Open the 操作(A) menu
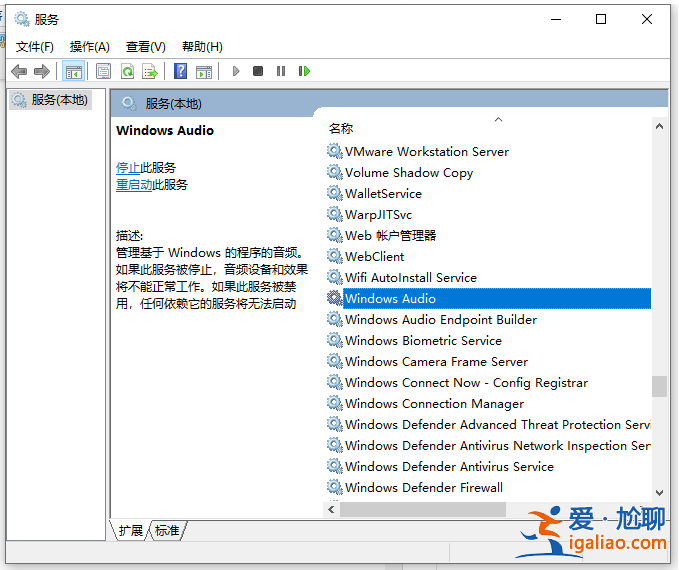The image size is (679, 570). [x=90, y=46]
